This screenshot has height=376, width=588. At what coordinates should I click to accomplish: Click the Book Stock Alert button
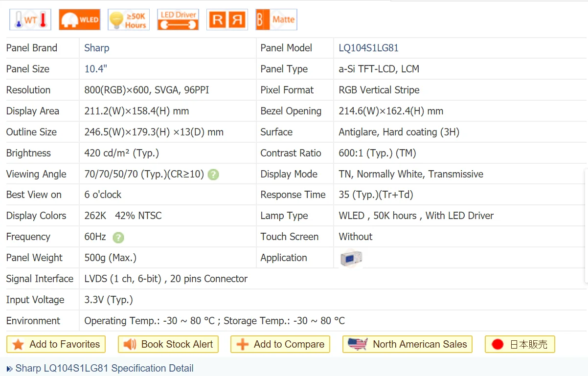pyautogui.click(x=168, y=344)
